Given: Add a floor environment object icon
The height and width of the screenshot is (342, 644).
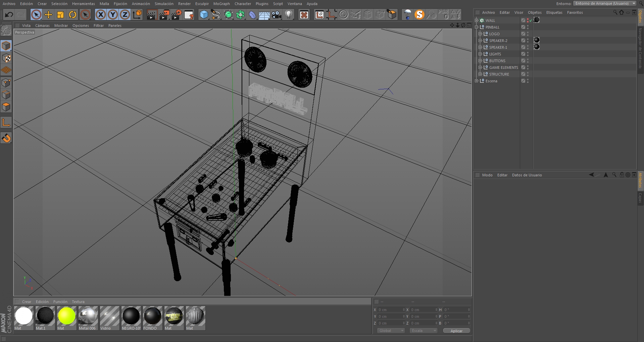Looking at the screenshot, I should 264,15.
